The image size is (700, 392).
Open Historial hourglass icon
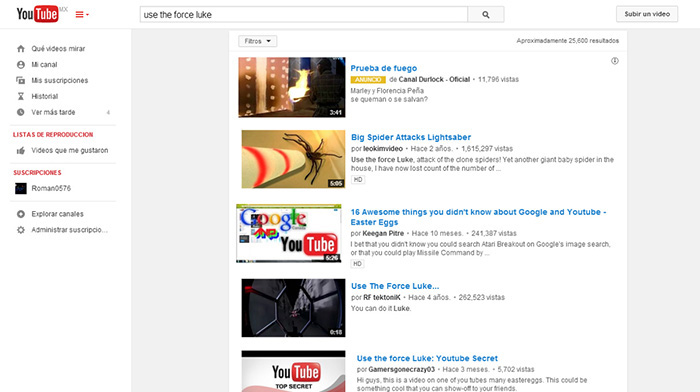click(21, 96)
